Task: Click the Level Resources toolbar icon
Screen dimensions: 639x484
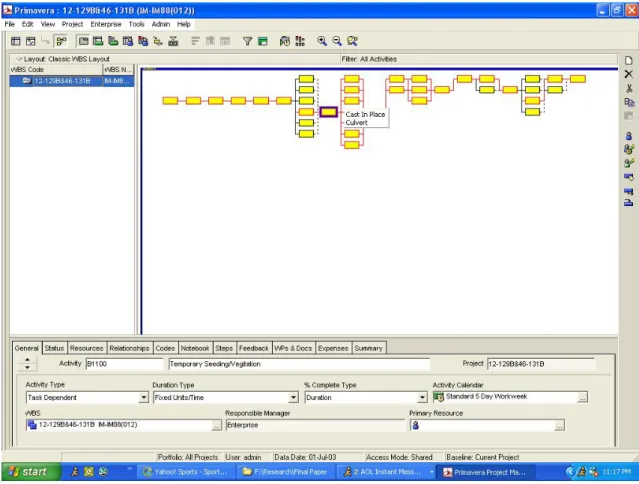Action: point(300,41)
